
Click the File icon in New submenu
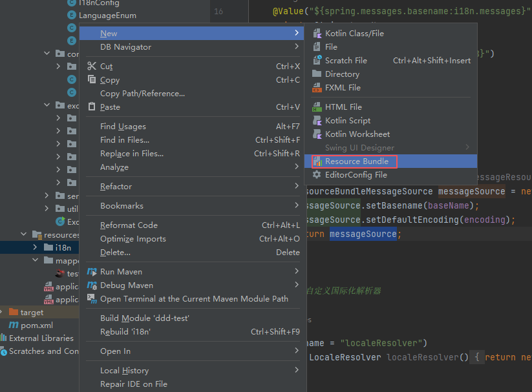click(x=317, y=46)
